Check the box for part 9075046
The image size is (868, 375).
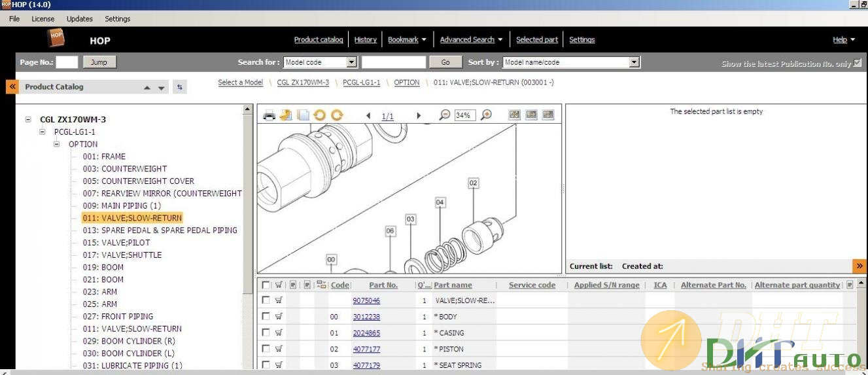pos(266,300)
